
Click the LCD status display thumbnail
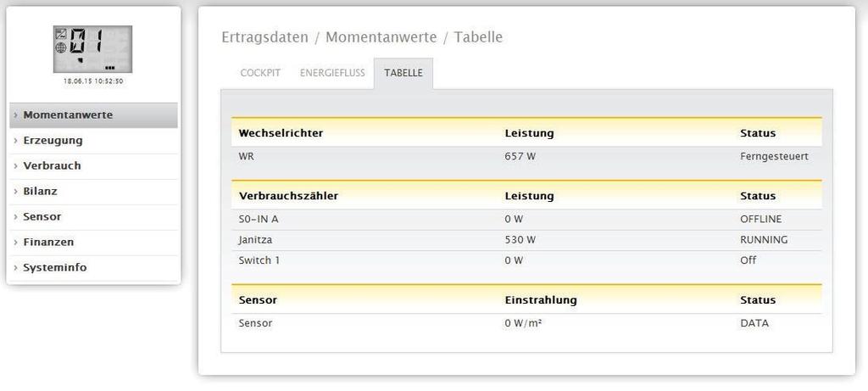pos(92,48)
